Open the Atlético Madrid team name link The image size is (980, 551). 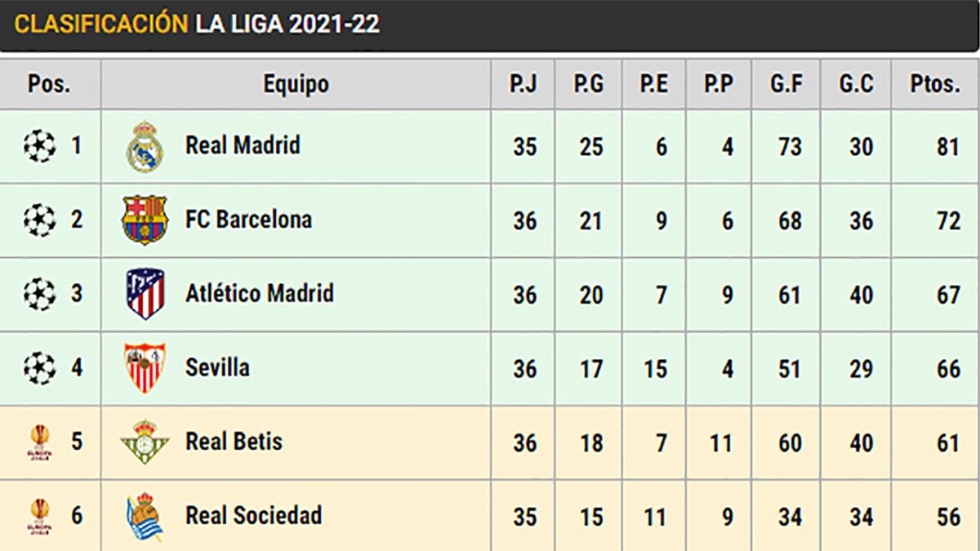pos(259,293)
